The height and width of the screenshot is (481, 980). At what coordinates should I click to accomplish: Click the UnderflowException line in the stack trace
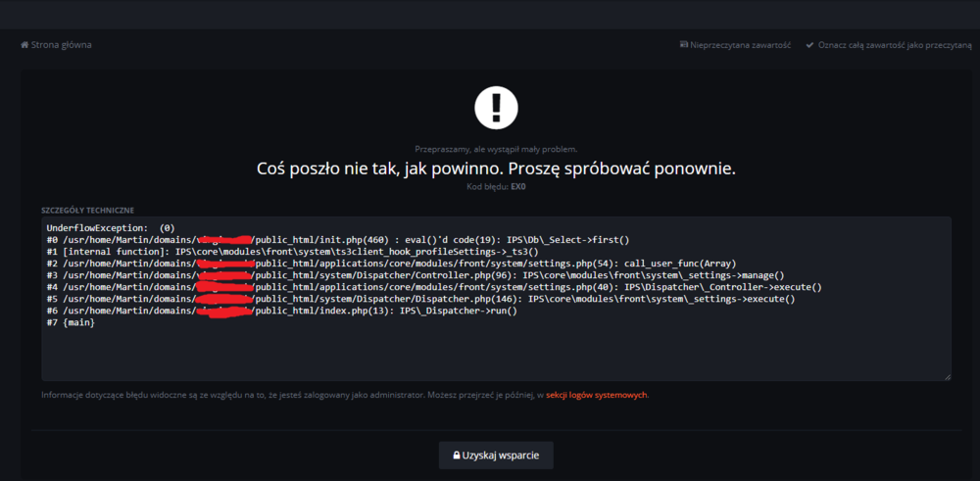tap(110, 227)
